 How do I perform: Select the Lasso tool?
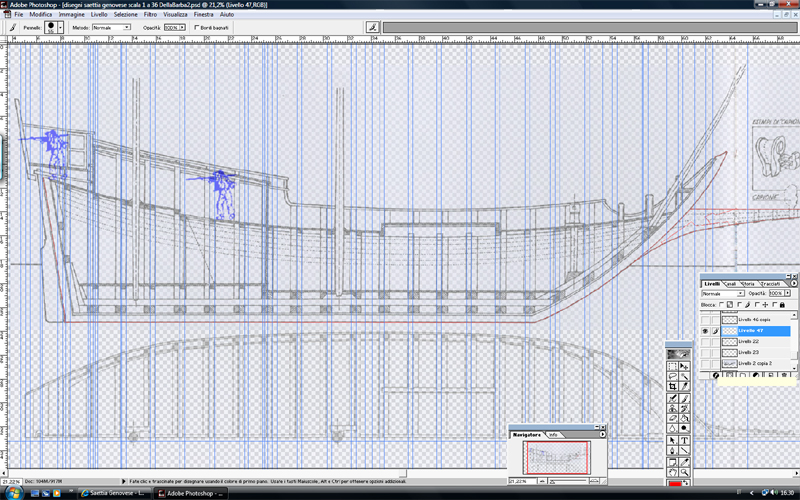coord(673,376)
